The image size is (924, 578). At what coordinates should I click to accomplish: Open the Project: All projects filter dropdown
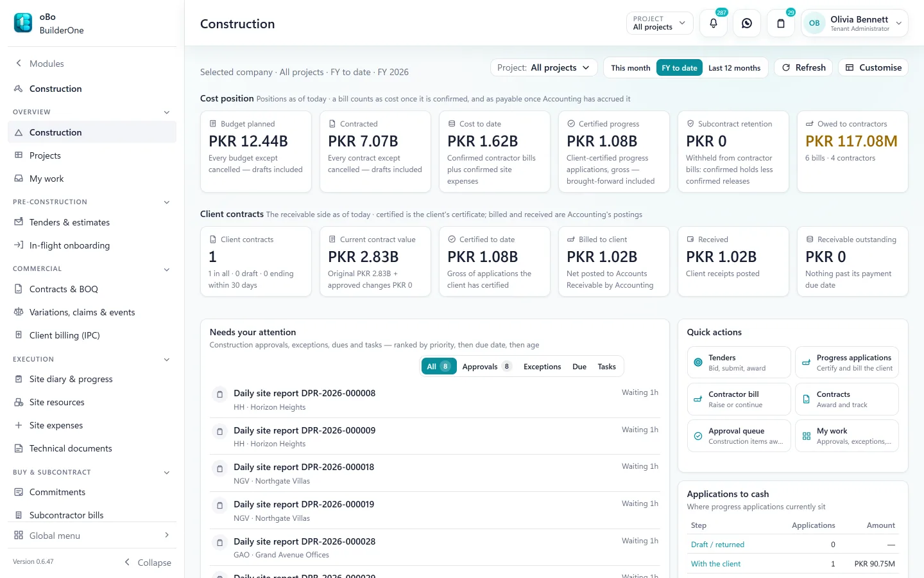(x=543, y=67)
